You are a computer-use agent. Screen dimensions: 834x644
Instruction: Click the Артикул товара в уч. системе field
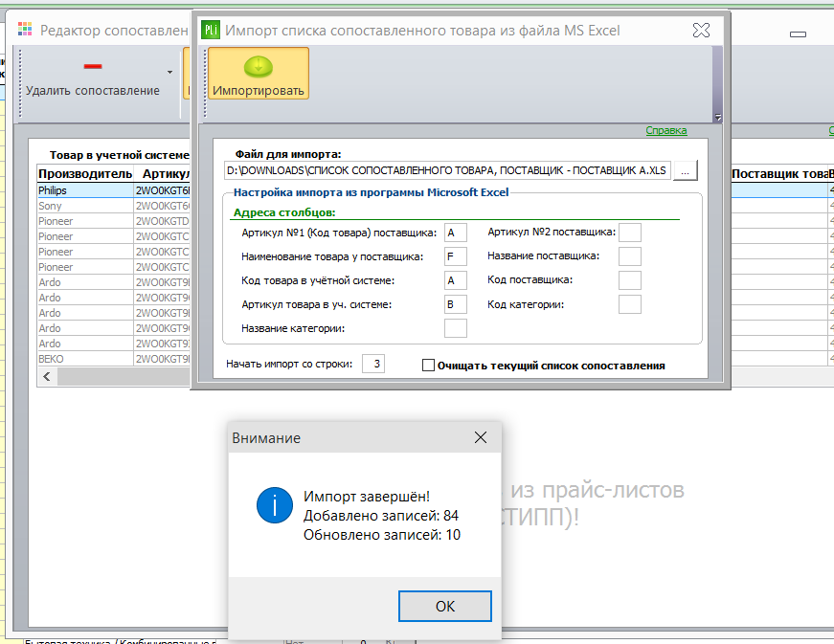(x=455, y=304)
